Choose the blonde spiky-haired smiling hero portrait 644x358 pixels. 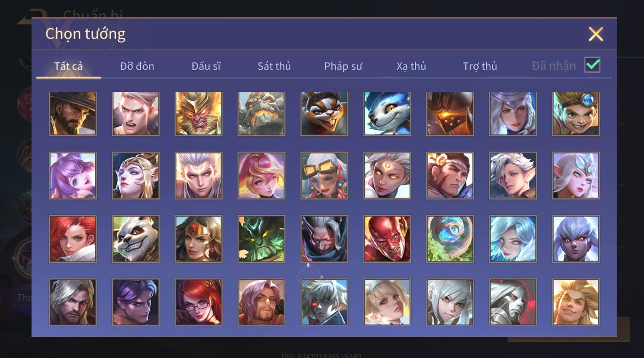tap(576, 302)
